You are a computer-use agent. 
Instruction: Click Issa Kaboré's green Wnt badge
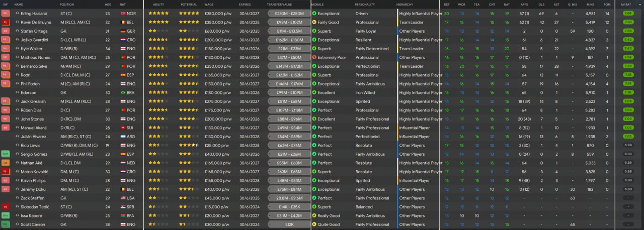coord(6,215)
